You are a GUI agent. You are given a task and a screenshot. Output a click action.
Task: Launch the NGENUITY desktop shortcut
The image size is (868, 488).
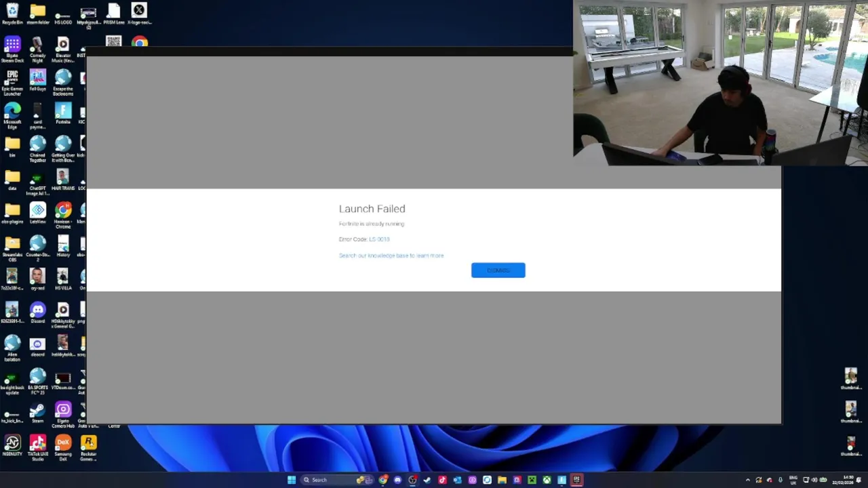(x=12, y=447)
